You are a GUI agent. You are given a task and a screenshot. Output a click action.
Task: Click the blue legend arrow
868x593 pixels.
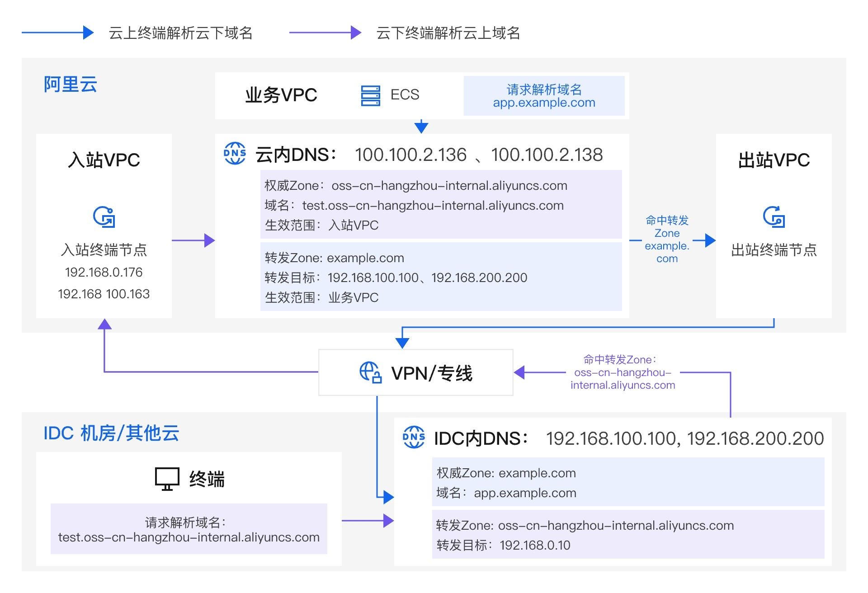[57, 33]
